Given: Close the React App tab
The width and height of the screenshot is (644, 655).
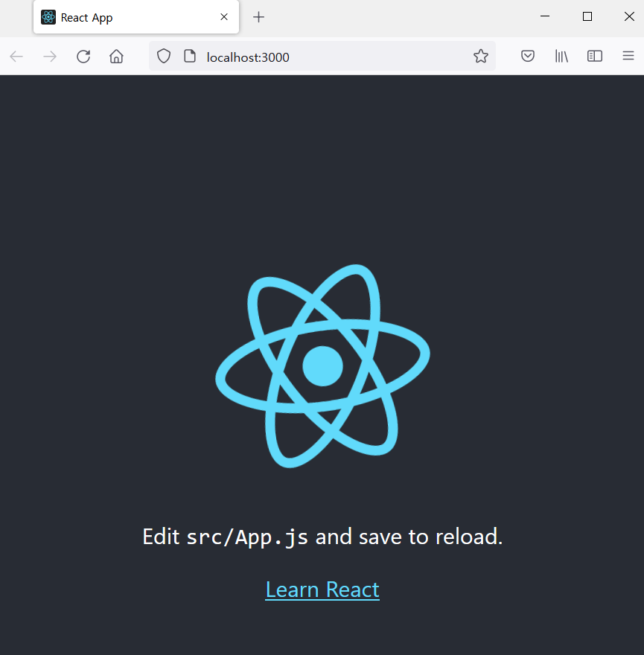Looking at the screenshot, I should 224,17.
